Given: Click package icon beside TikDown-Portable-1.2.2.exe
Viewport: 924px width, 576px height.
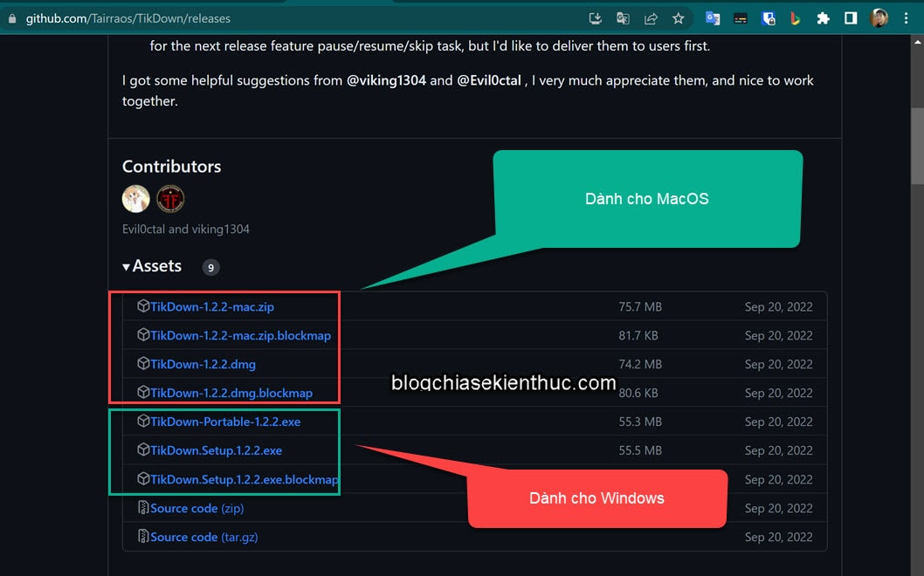Looking at the screenshot, I should click(143, 422).
